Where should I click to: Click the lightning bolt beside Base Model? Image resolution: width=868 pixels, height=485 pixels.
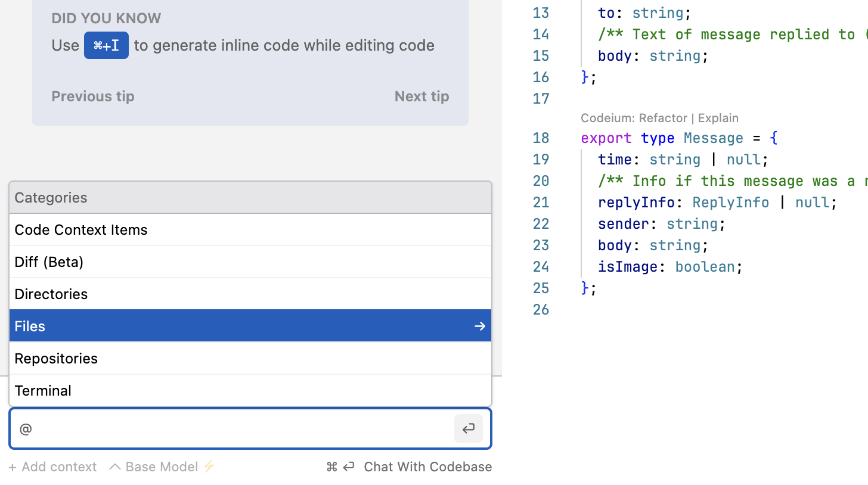pyautogui.click(x=209, y=467)
